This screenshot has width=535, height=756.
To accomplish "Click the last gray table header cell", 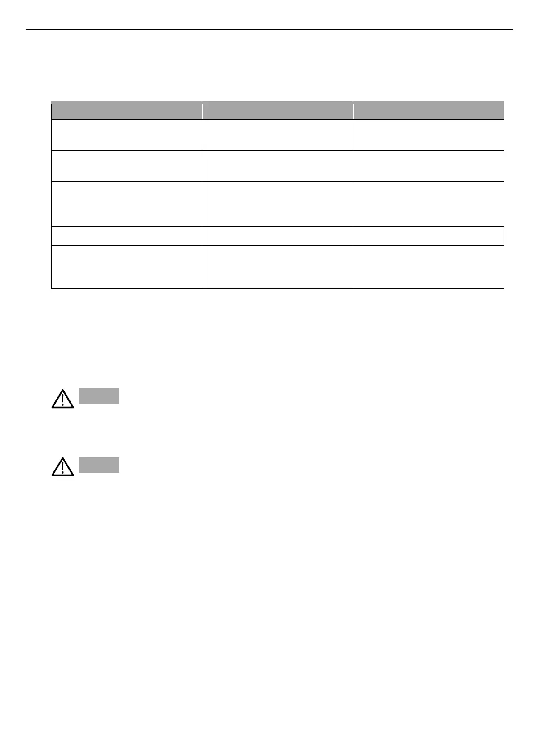I will [428, 110].
